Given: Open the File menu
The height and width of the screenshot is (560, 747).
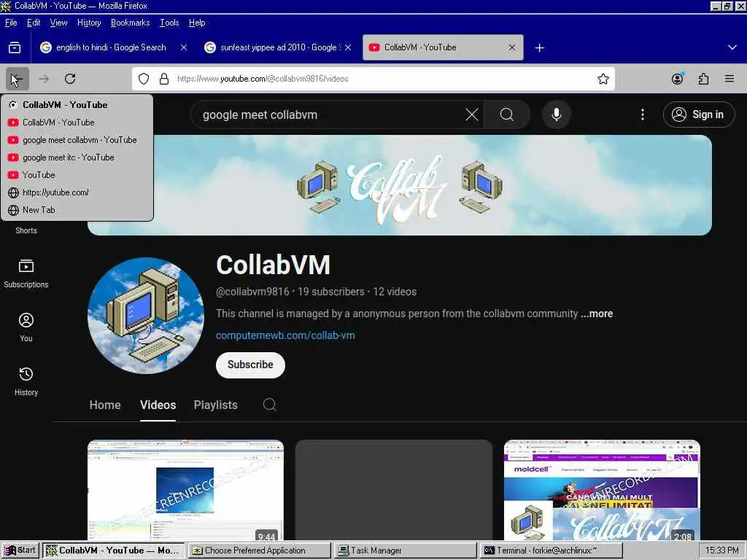Looking at the screenshot, I should pyautogui.click(x=11, y=23).
